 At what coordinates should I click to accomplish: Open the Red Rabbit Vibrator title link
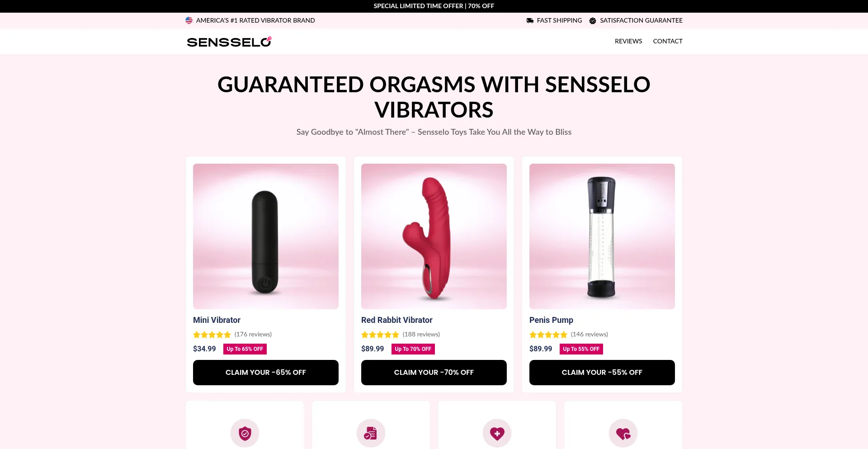click(397, 320)
